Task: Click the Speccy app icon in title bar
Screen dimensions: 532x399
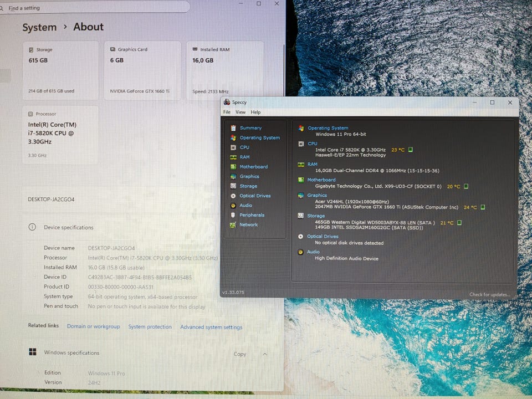Action: click(227, 102)
